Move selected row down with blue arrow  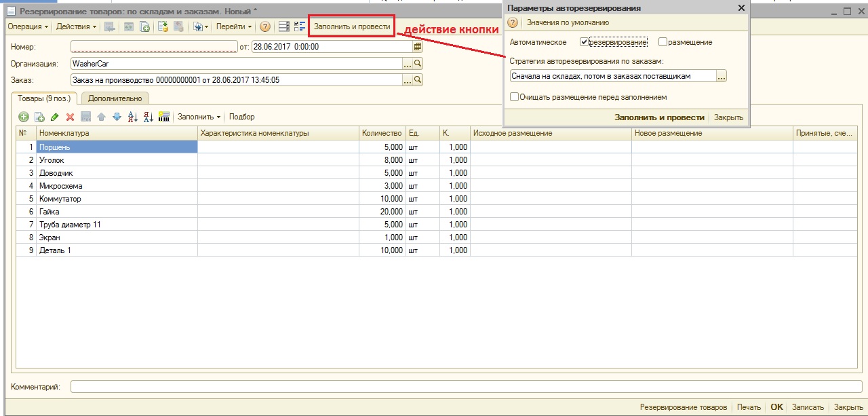point(117,117)
